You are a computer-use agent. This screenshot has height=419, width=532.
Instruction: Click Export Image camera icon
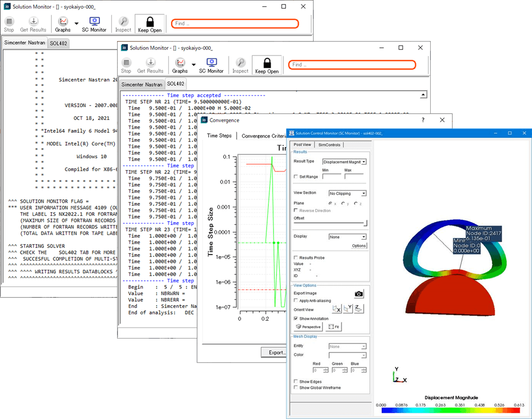[x=359, y=294]
